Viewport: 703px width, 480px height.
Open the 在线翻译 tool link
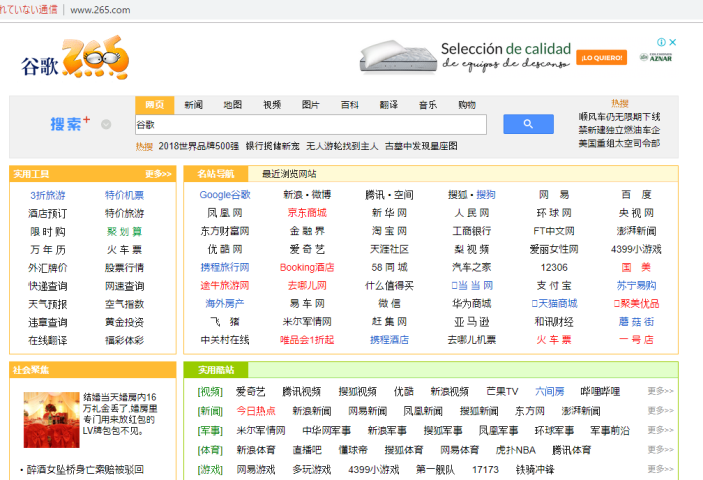(x=48, y=341)
